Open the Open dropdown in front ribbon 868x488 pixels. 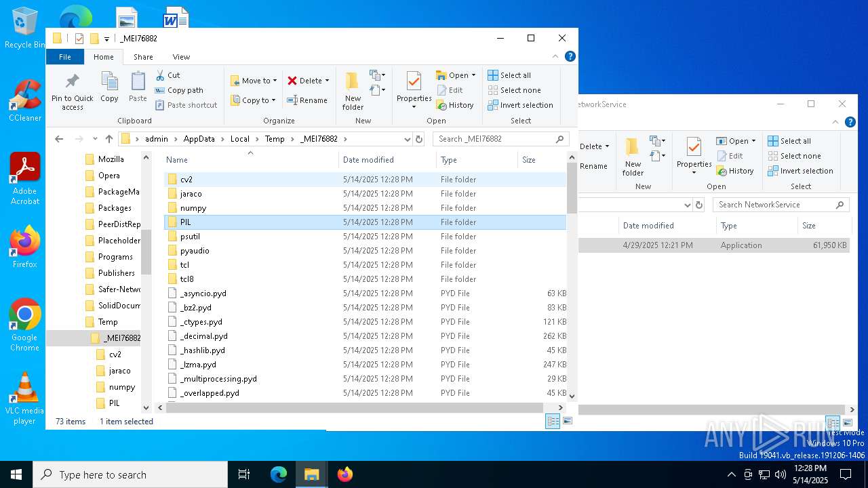(x=473, y=75)
